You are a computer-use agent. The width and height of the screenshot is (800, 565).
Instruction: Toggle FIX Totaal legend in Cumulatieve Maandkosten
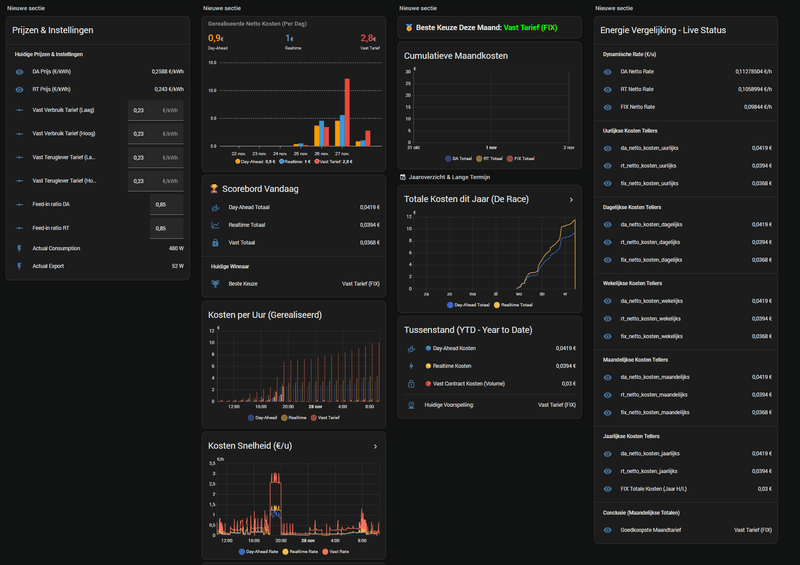point(521,159)
